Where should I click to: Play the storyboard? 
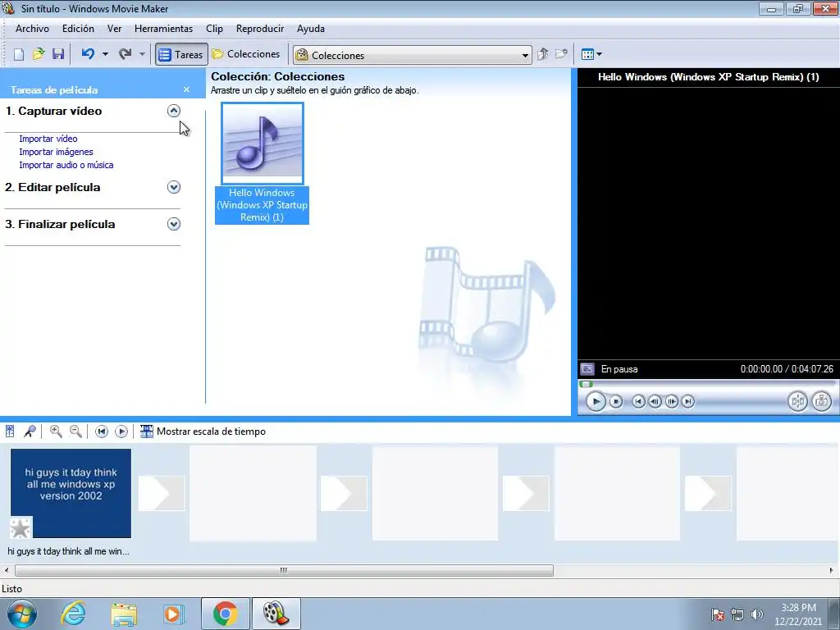(121, 431)
